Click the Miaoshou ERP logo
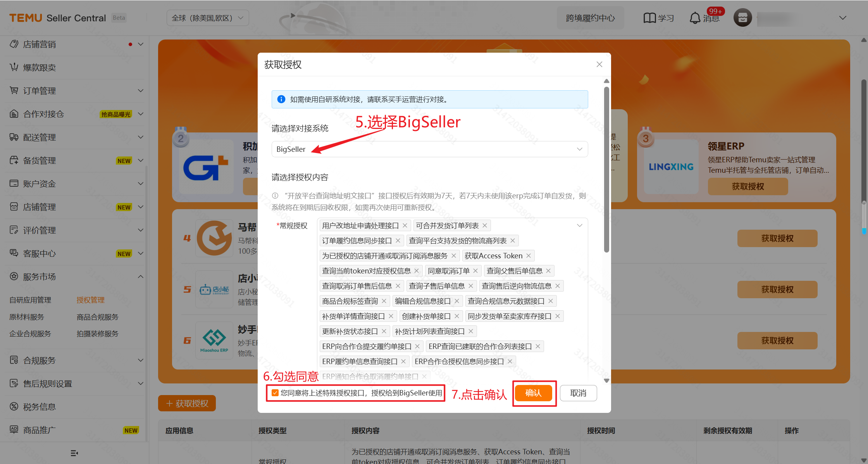Viewport: 868px width, 464px height. coord(214,340)
